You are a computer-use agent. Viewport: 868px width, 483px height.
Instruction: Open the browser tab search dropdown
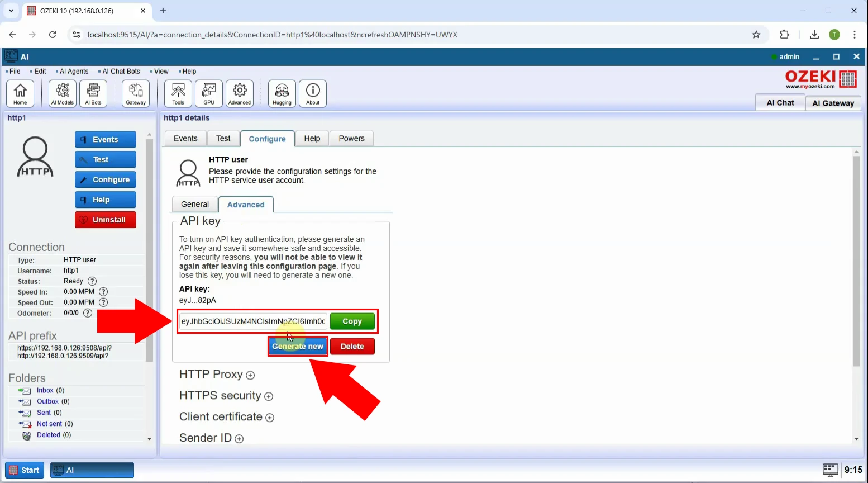11,11
